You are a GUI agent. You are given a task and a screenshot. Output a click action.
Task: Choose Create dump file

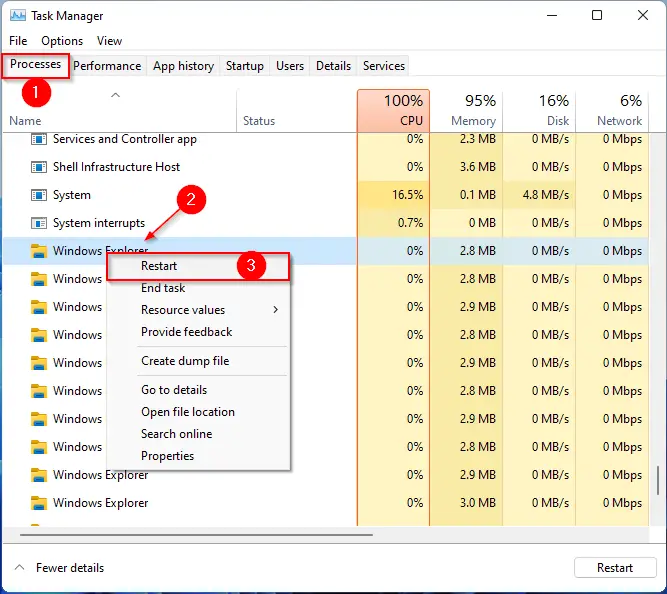pyautogui.click(x=198, y=361)
